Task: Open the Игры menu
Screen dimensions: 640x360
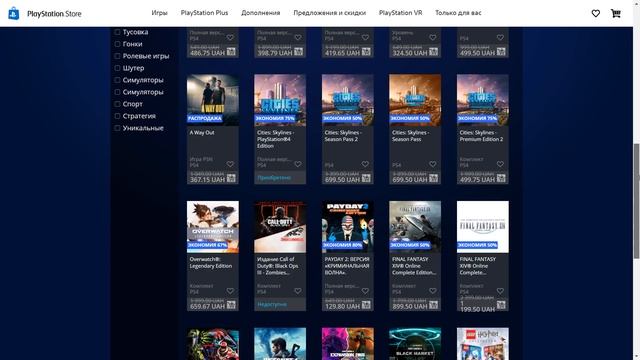Action: point(159,13)
